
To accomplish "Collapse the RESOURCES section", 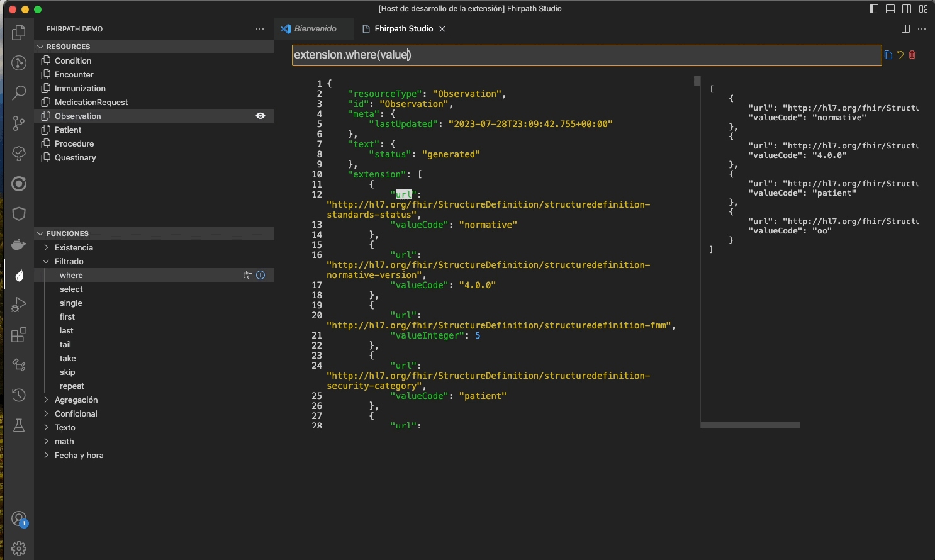I will point(154,47).
